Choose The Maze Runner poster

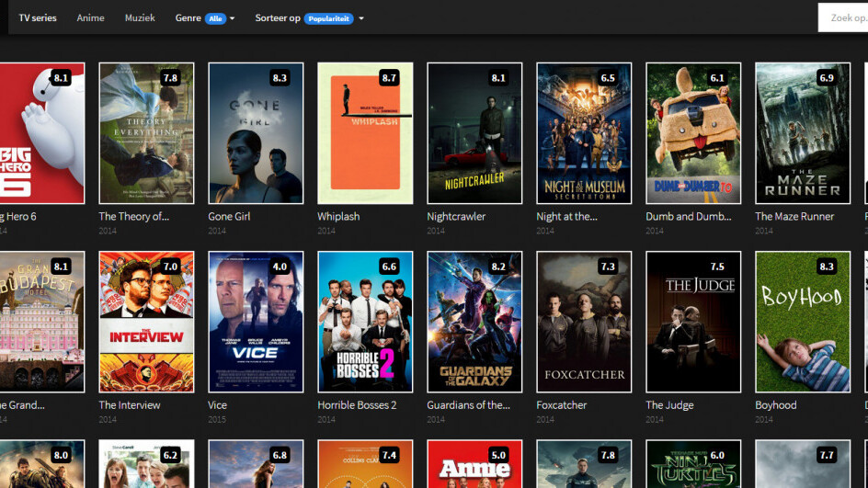(x=802, y=133)
